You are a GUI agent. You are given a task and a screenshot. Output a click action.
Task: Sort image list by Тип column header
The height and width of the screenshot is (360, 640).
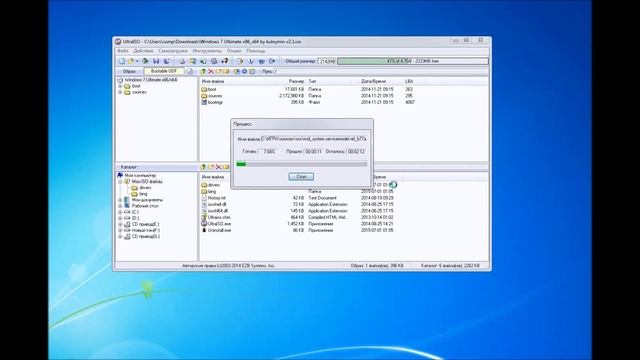(313, 82)
